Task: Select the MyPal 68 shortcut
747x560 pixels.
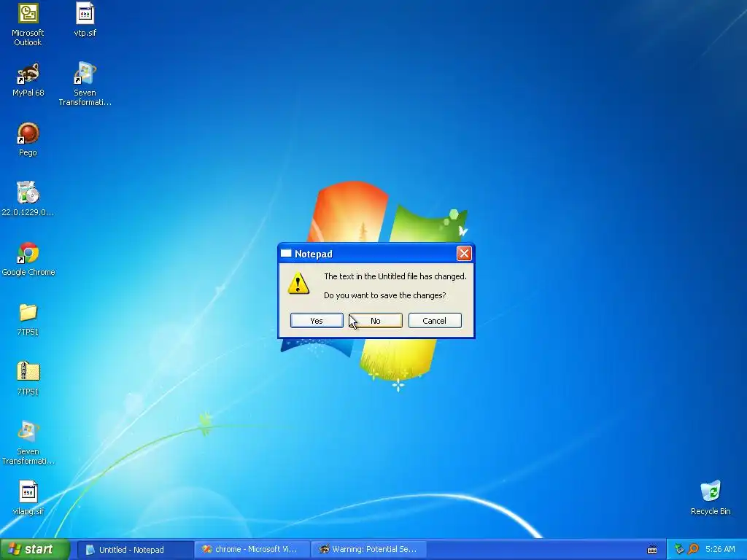Action: click(28, 80)
